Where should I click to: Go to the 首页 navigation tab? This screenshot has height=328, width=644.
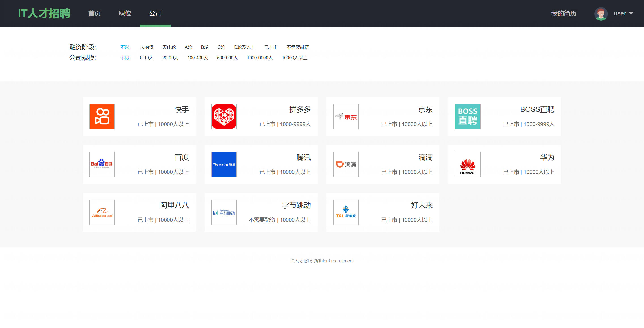click(x=95, y=13)
